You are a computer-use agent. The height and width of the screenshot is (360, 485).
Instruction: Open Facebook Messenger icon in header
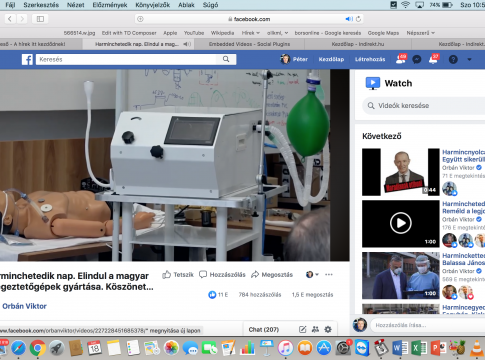[417, 59]
